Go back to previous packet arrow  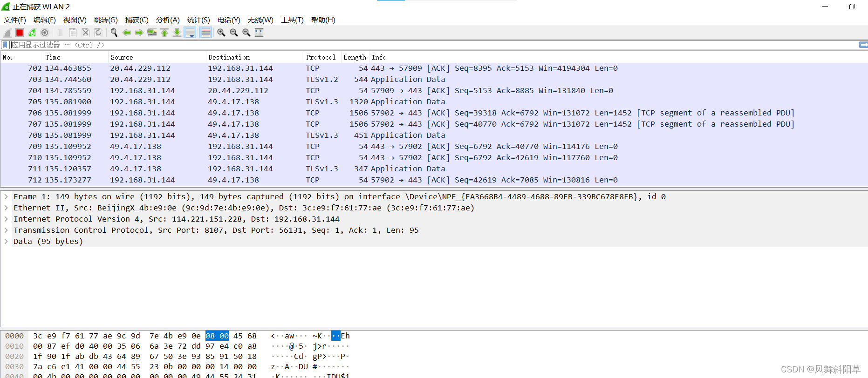[127, 33]
